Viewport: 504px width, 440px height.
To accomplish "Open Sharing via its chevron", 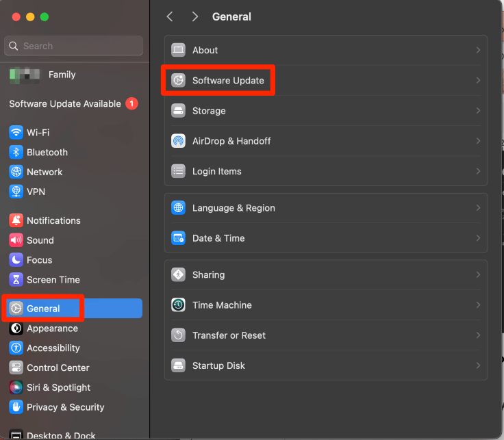I will [x=478, y=274].
